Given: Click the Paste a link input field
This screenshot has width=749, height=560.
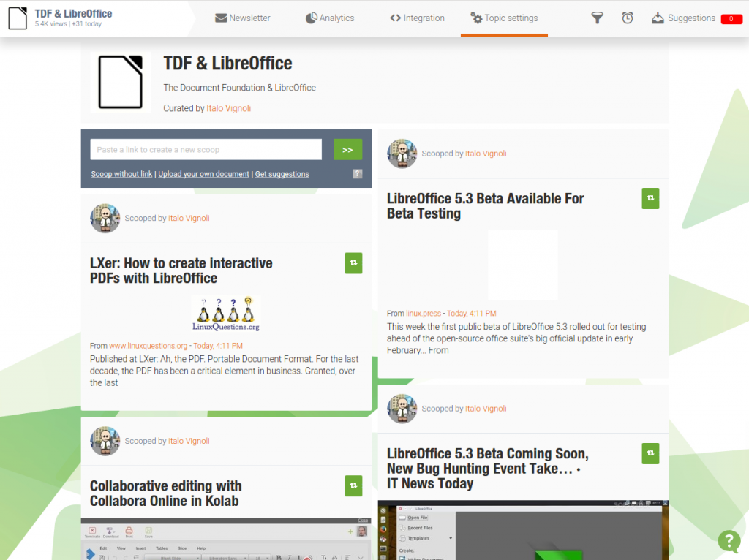Looking at the screenshot, I should 206,149.
